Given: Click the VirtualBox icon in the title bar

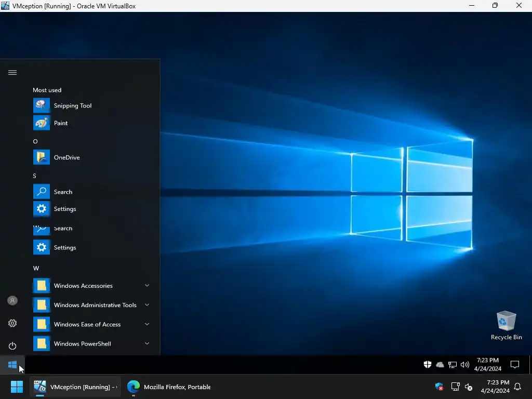Looking at the screenshot, I should 5,5.
